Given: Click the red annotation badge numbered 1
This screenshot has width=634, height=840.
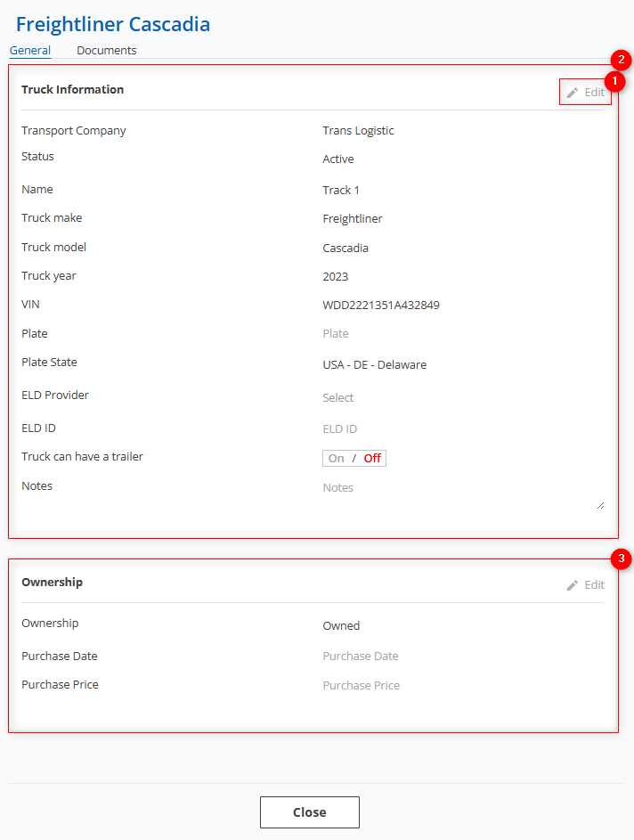Looking at the screenshot, I should 614,81.
